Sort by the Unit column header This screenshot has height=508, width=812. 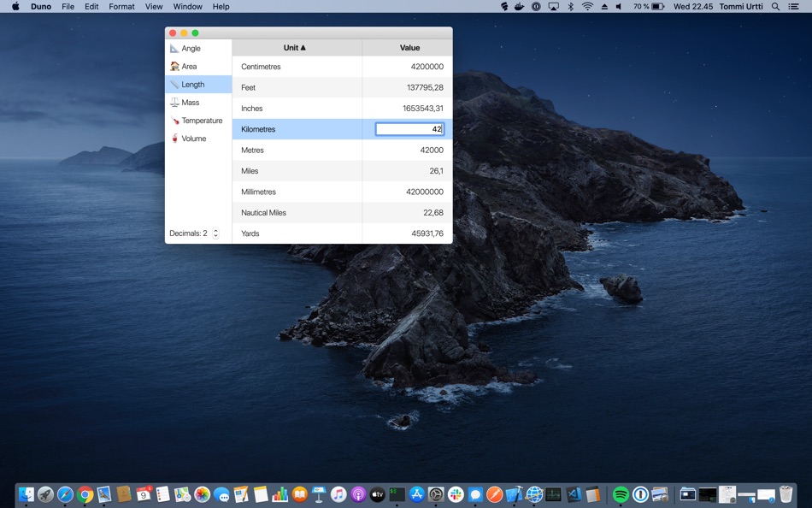pyautogui.click(x=296, y=48)
